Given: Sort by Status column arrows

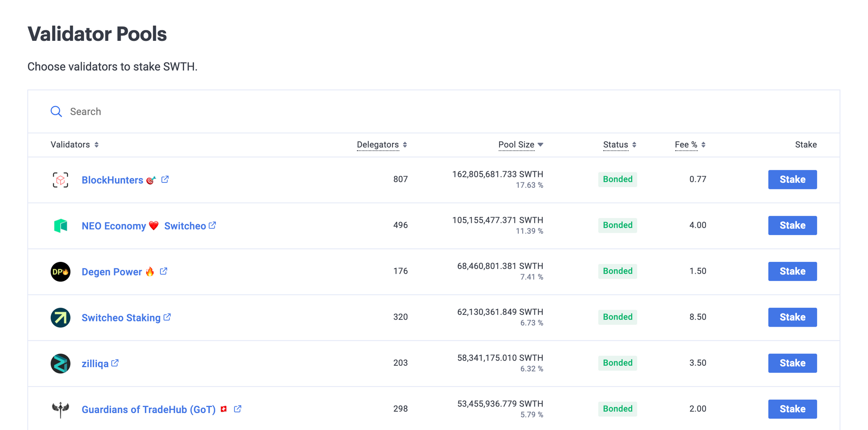Looking at the screenshot, I should 634,145.
